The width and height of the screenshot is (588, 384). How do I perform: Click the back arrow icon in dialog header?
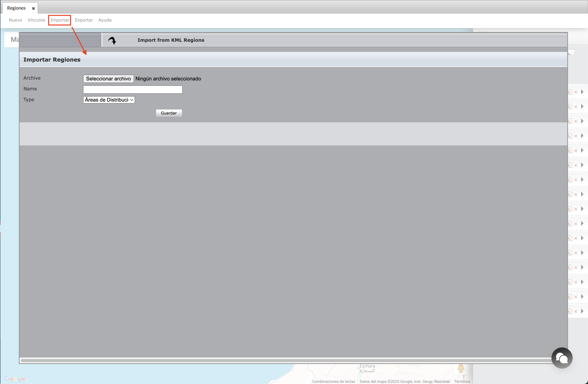tap(112, 40)
